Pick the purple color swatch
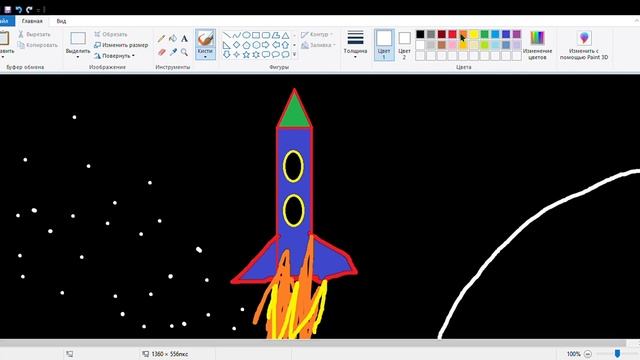 click(517, 34)
